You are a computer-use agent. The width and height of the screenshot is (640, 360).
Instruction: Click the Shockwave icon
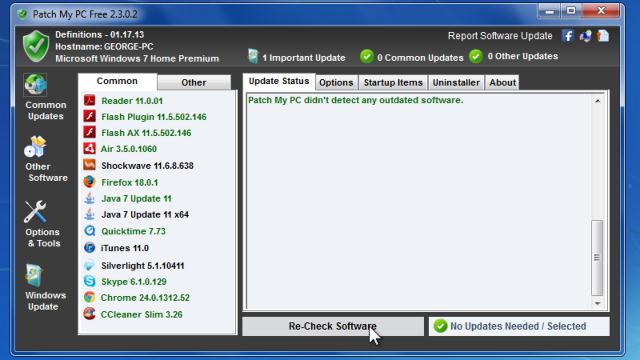[89, 165]
